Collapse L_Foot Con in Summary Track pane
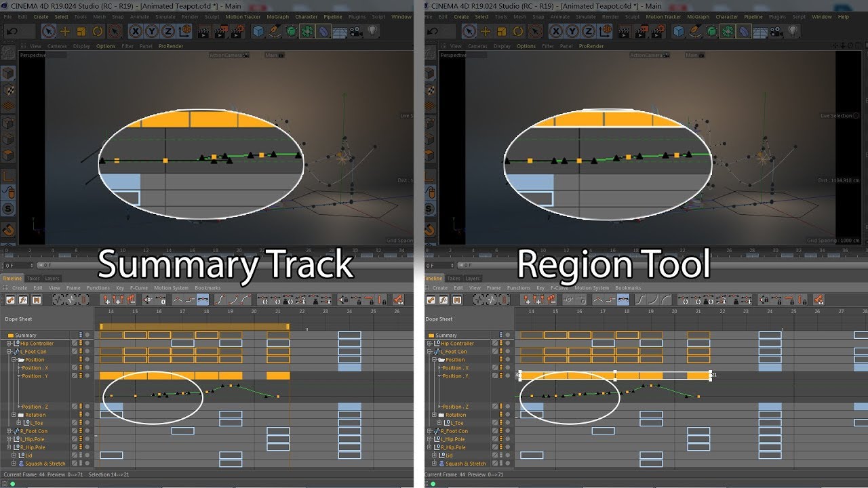The image size is (868, 488). 9,352
